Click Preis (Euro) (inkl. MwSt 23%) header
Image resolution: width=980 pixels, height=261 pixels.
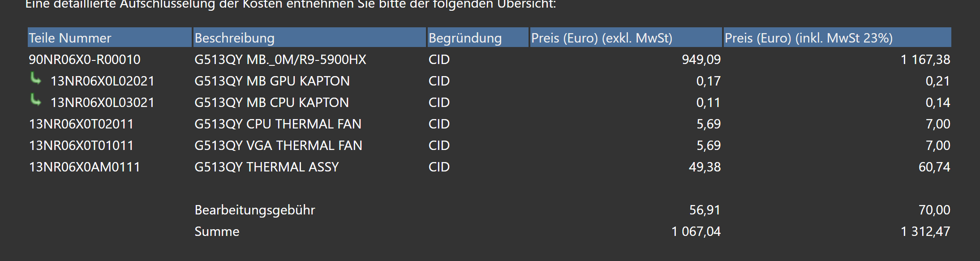click(837, 38)
